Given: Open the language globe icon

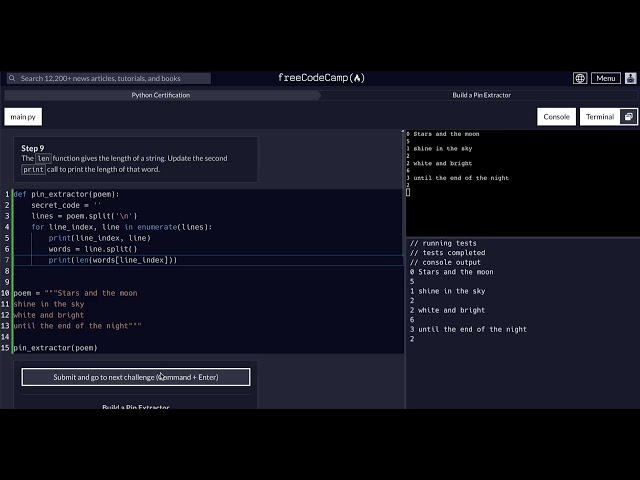Looking at the screenshot, I should (580, 78).
